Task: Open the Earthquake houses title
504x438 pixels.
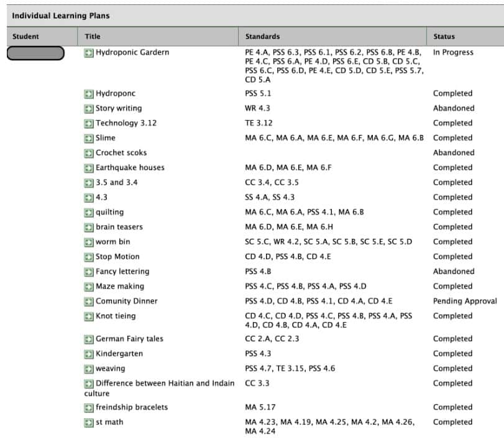Action: (x=130, y=167)
